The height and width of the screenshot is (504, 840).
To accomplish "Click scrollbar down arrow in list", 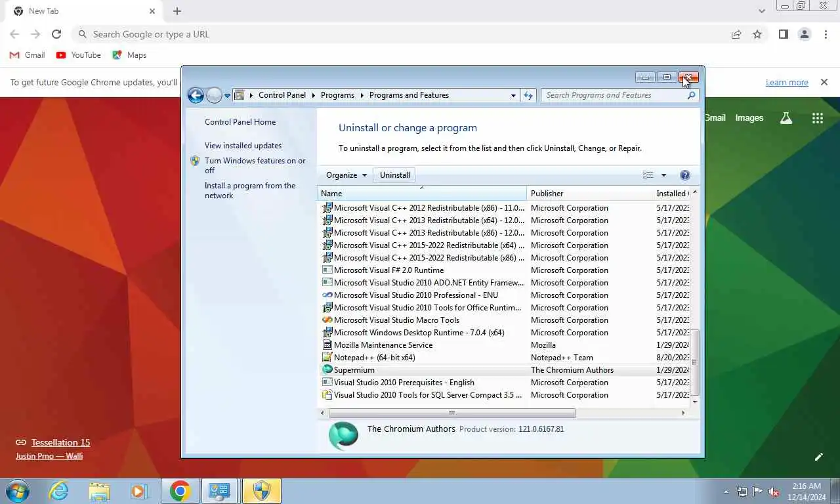I will click(695, 401).
